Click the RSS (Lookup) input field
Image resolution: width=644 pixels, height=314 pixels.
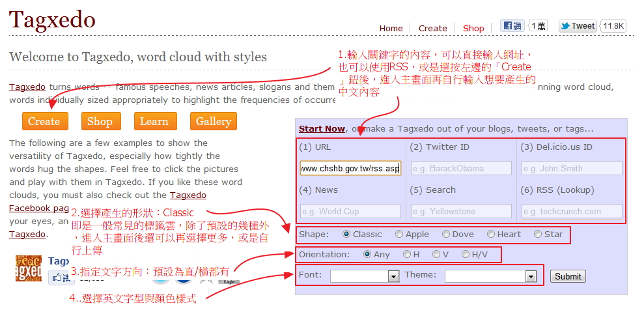coord(572,211)
